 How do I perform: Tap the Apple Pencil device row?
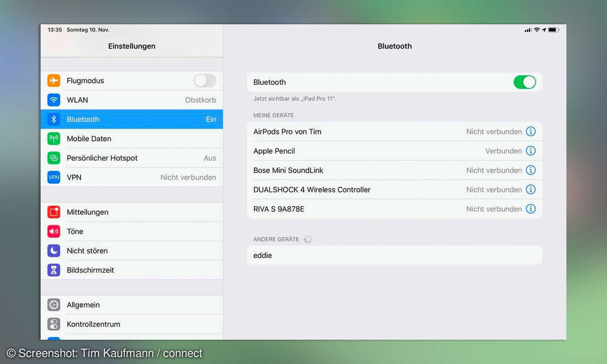pyautogui.click(x=395, y=151)
